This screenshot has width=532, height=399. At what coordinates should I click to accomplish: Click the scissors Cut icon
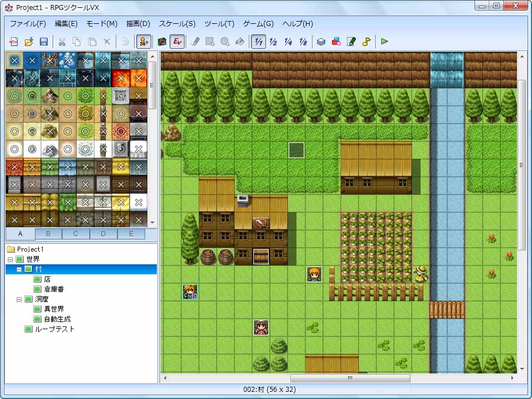pos(62,42)
